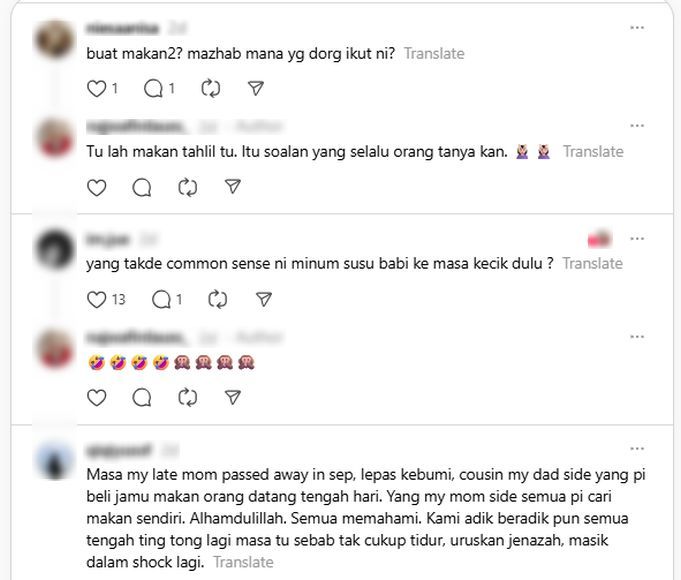Open more options for 'susu babi' comment
The height and width of the screenshot is (580, 681).
click(x=637, y=239)
